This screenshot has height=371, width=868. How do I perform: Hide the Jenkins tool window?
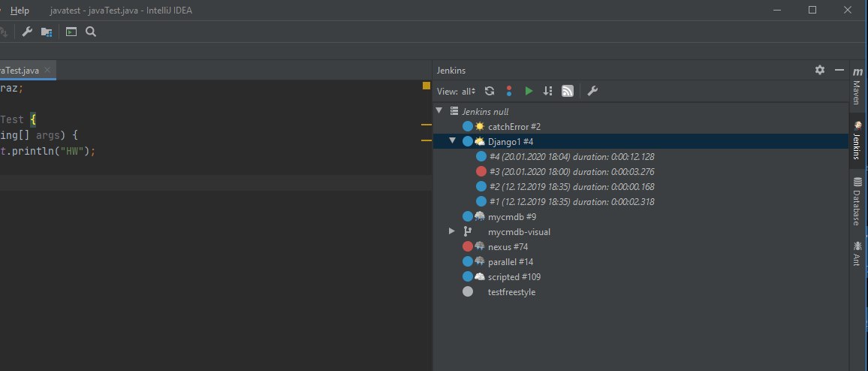click(839, 70)
